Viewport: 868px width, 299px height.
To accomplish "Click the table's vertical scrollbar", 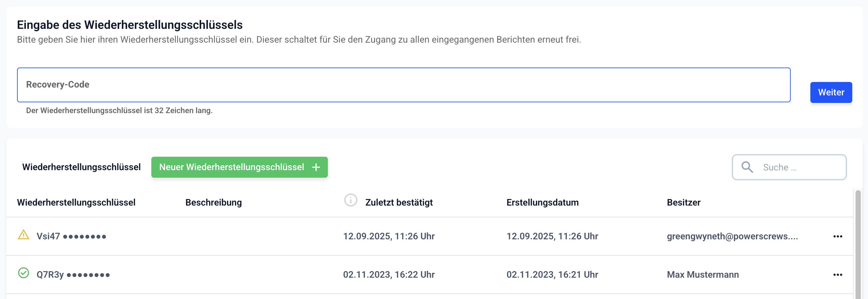I will coord(858,243).
